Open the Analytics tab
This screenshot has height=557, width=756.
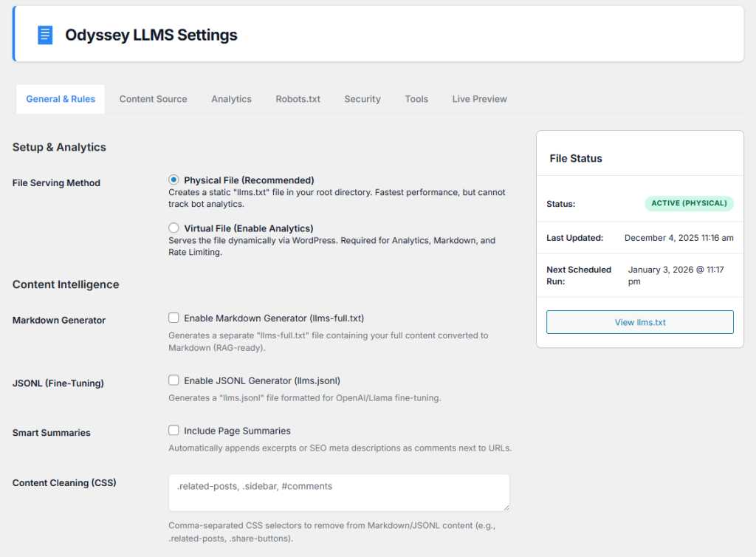231,98
